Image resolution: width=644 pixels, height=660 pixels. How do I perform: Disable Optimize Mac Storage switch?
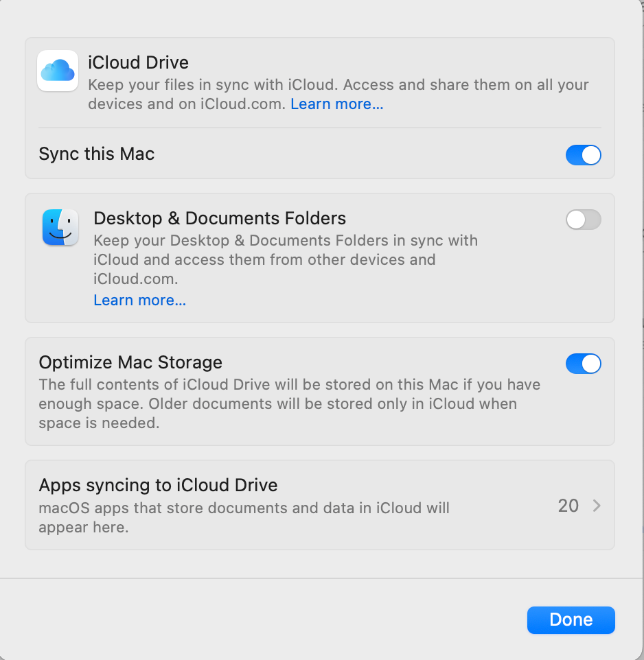pyautogui.click(x=584, y=364)
